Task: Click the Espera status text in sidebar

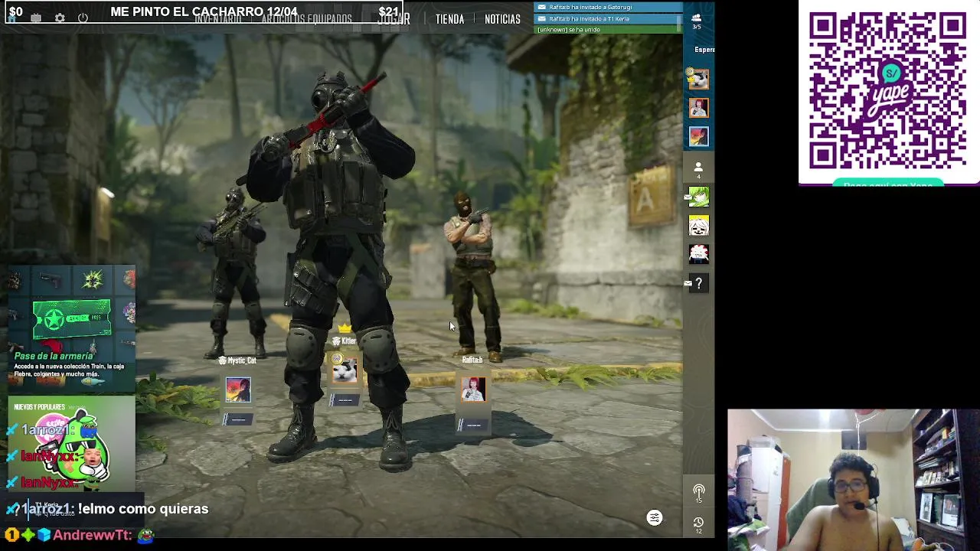Action: pyautogui.click(x=704, y=50)
